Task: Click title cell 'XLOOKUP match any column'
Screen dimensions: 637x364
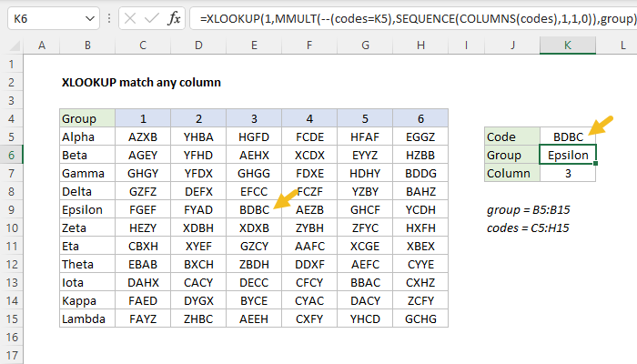Action: coord(141,83)
